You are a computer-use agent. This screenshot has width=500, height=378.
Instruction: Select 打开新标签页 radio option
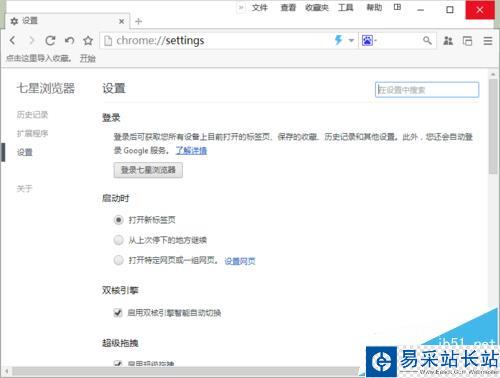(x=118, y=220)
